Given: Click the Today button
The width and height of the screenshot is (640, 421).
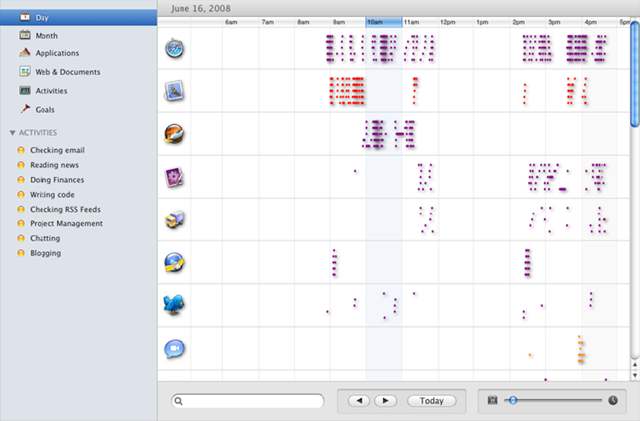Looking at the screenshot, I should pyautogui.click(x=431, y=401).
